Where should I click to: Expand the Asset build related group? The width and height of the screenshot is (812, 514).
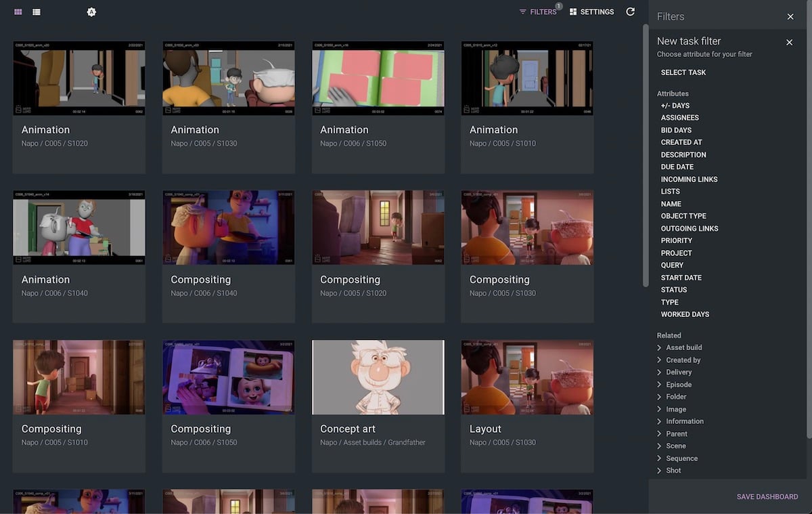[x=683, y=347]
